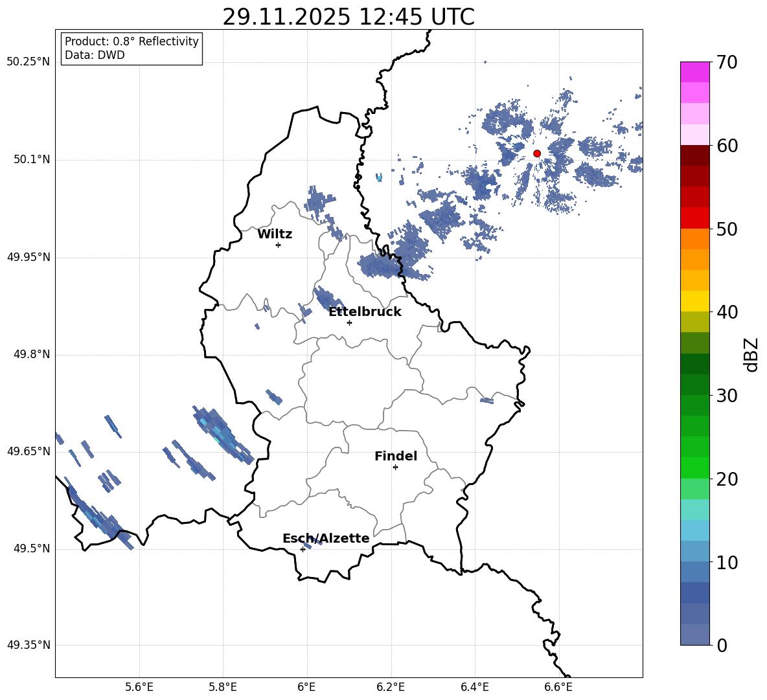
Task: Click the 5.6°E longitude label
Action: (139, 687)
